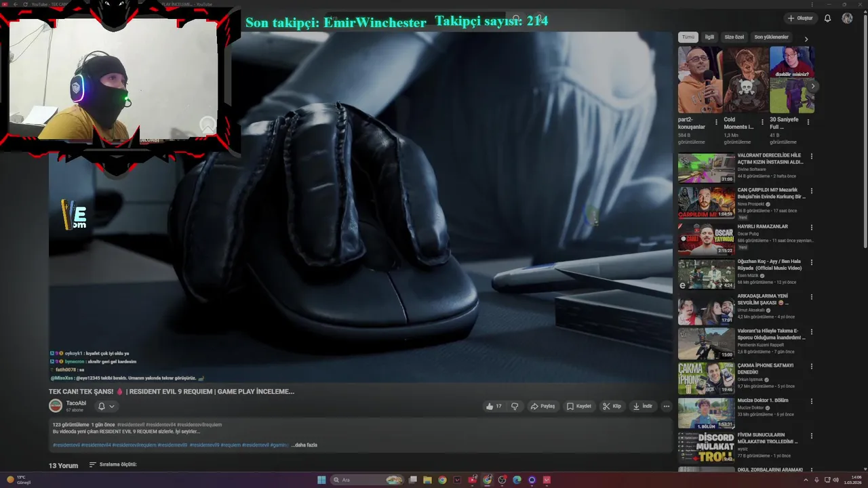This screenshot has height=488, width=868.
Task: Open options menu for part2-konuşanlar short
Action: click(x=717, y=123)
